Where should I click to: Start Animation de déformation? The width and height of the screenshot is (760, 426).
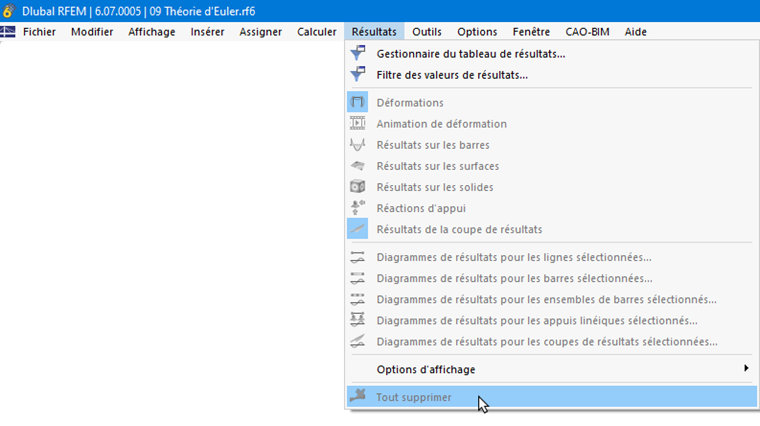tap(551, 124)
